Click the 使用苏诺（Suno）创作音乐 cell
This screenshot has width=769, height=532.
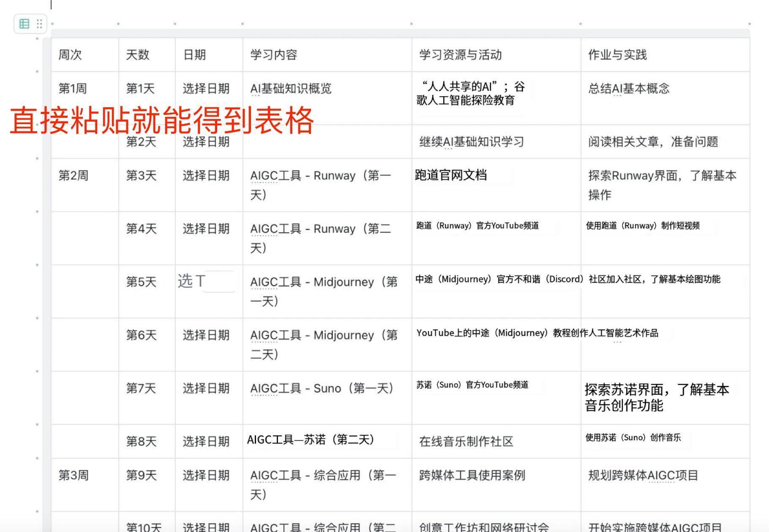[x=665, y=442]
